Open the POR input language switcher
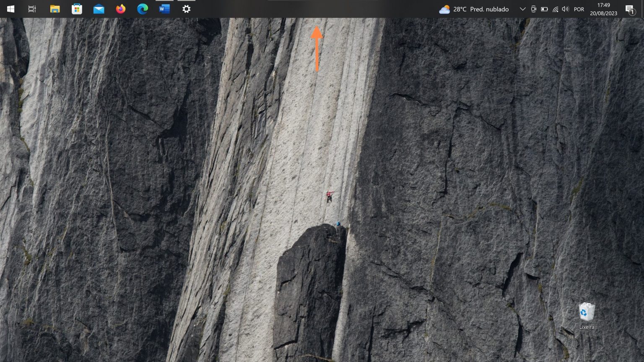Screen dimensions: 644x362 click(579, 9)
